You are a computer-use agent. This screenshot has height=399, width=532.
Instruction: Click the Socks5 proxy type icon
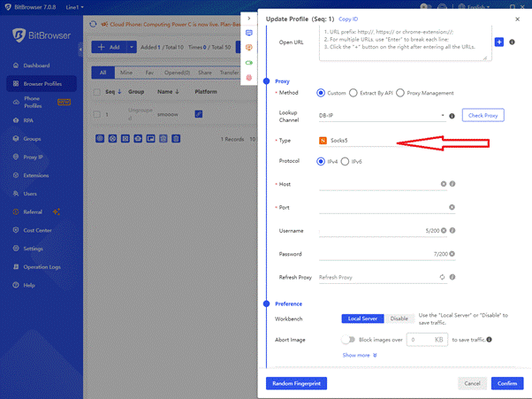pyautogui.click(x=323, y=140)
